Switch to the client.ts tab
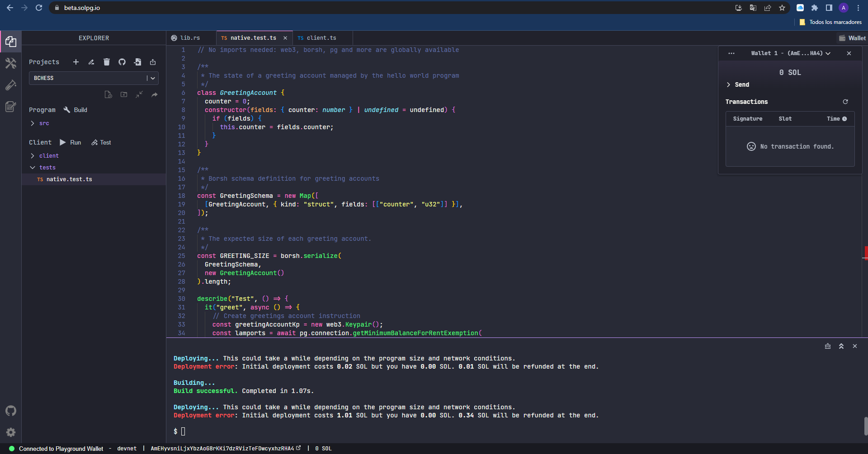 (321, 37)
